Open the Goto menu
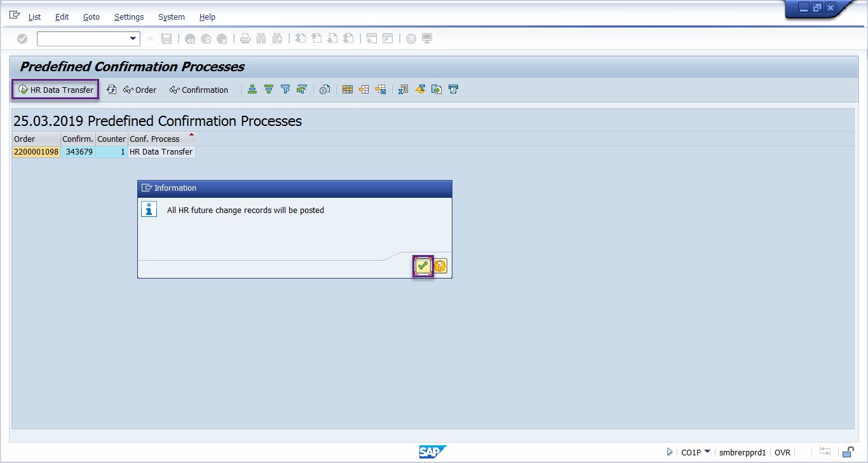Screen dimensions: 868x463 (x=92, y=17)
